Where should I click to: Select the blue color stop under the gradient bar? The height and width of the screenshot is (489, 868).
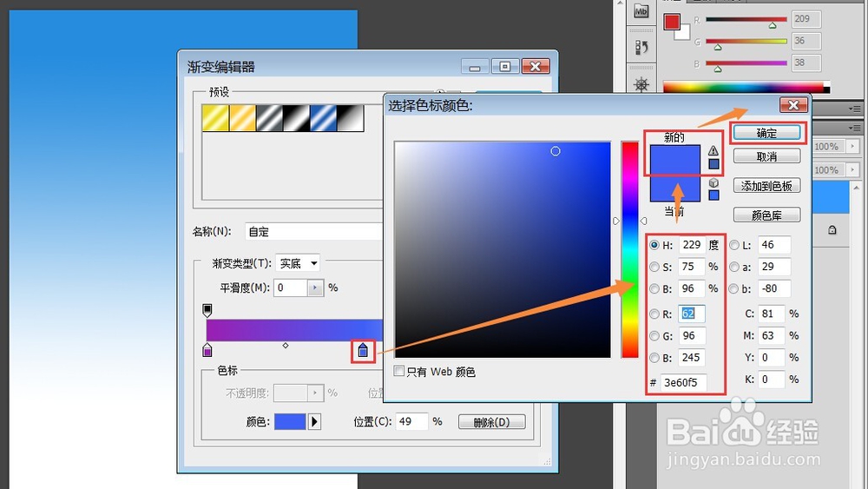point(363,350)
